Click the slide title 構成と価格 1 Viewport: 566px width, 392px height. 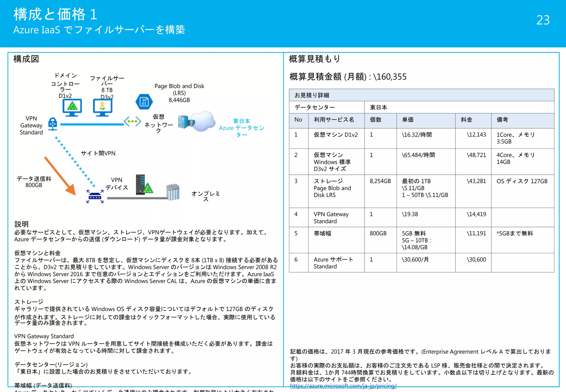[x=55, y=14]
